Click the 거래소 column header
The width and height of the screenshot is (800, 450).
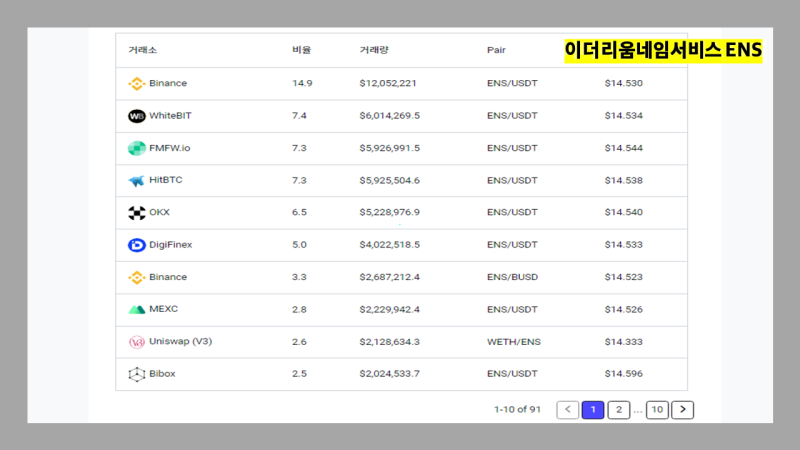tap(142, 50)
